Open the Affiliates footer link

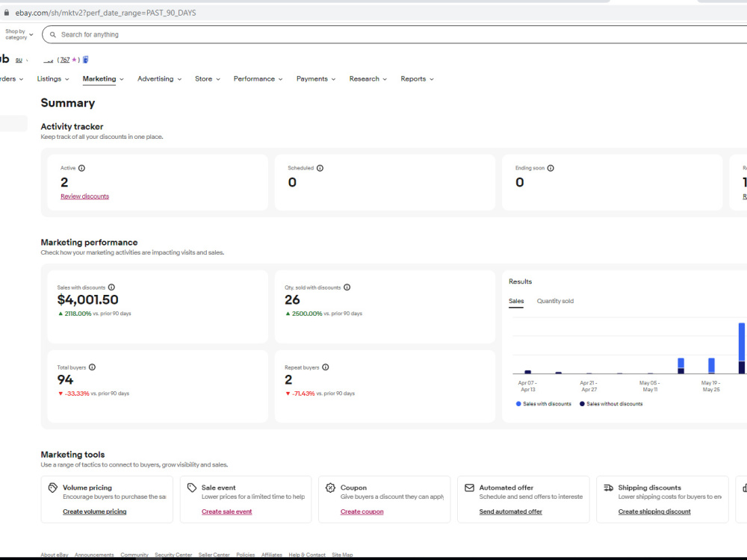coord(272,555)
